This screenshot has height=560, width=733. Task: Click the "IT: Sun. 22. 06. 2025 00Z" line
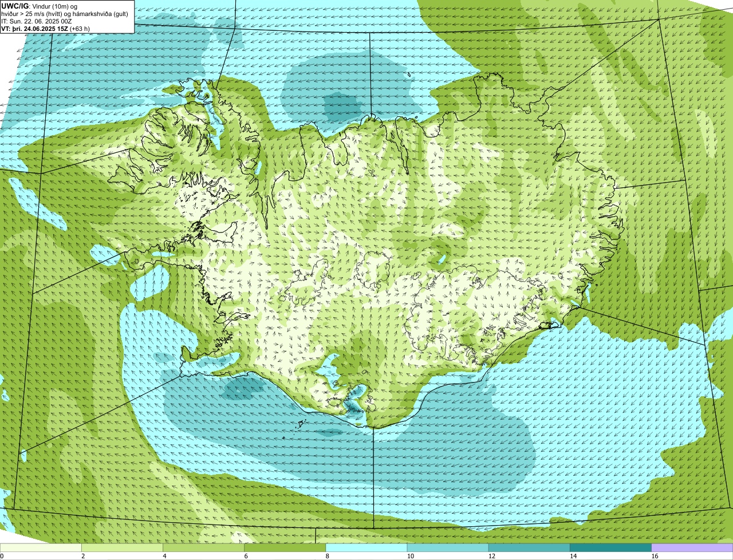37,21
